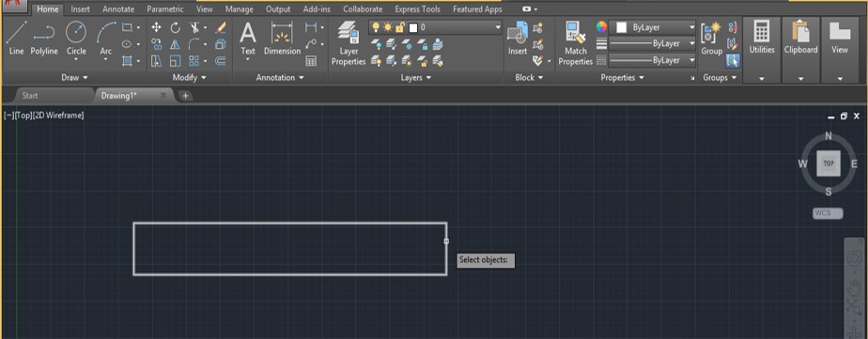Click the Top face of ViewCube

point(829,163)
